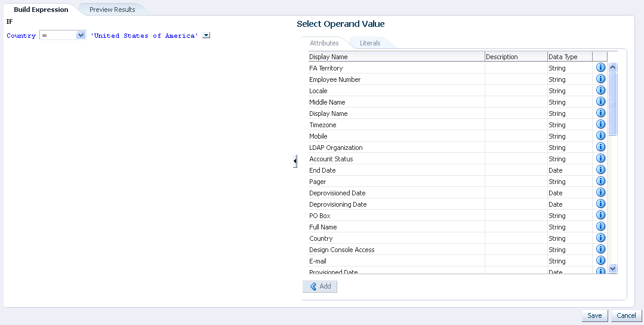Screen dimensions: 644x325
Task: Cancel the expression builder
Action: 626,315
